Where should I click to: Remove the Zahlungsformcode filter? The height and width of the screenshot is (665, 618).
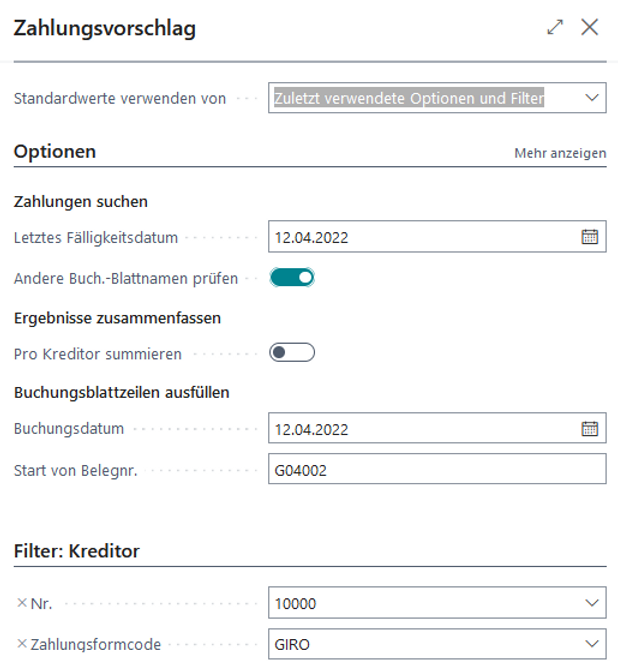pyautogui.click(x=22, y=644)
